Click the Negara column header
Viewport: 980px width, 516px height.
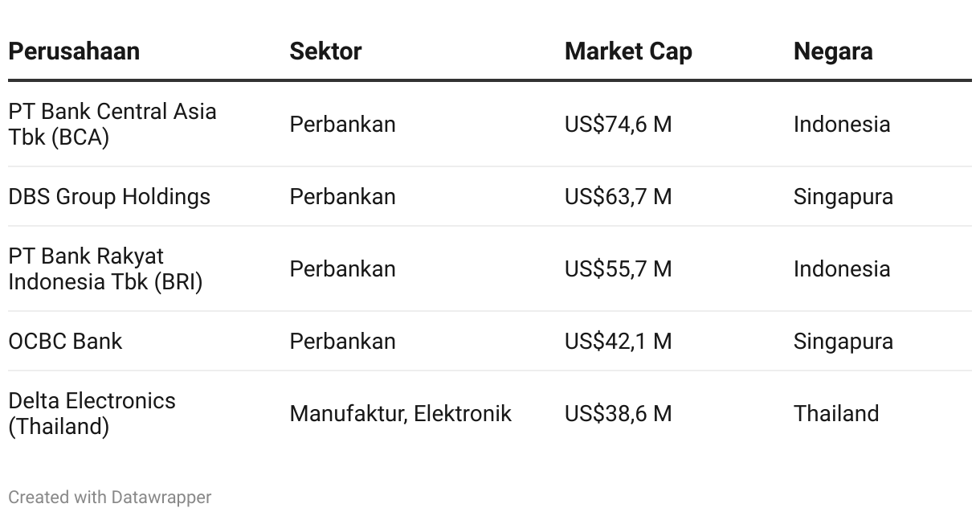point(833,51)
